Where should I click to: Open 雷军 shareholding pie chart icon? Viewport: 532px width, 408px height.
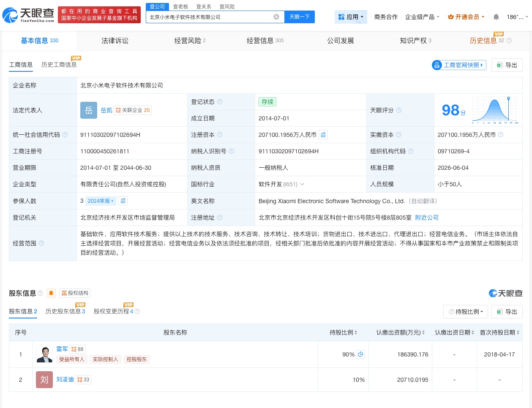360,354
